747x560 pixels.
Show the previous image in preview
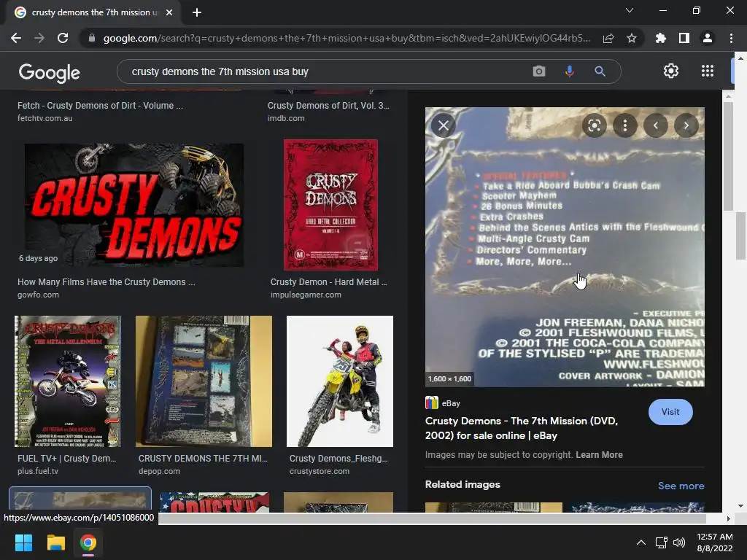click(656, 125)
